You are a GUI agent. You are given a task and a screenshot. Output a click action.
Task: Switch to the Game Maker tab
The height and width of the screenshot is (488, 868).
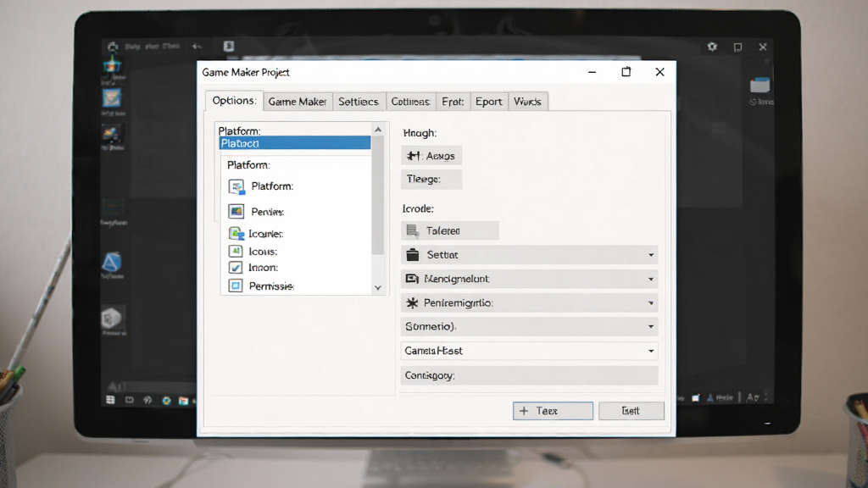point(298,102)
